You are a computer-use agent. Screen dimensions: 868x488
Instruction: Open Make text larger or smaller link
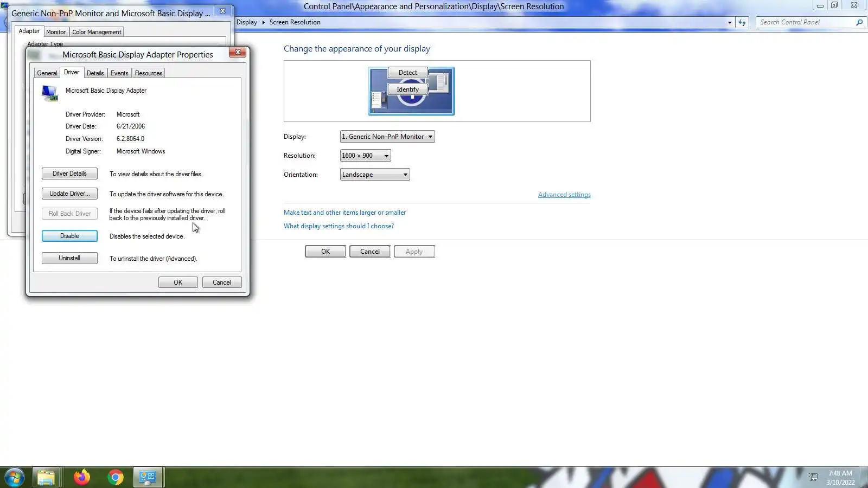coord(344,213)
